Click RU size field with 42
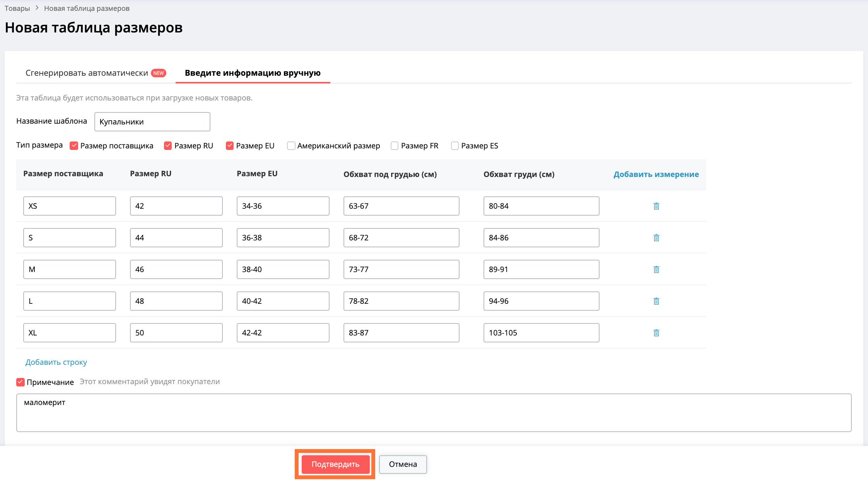The height and width of the screenshot is (480, 868). pyautogui.click(x=176, y=206)
